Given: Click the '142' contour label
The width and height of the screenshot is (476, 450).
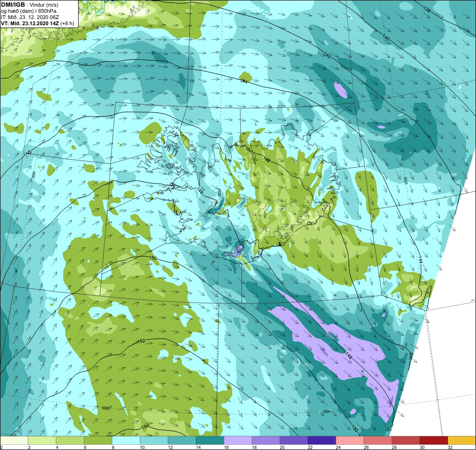Looking at the screenshot, I should point(327,55).
